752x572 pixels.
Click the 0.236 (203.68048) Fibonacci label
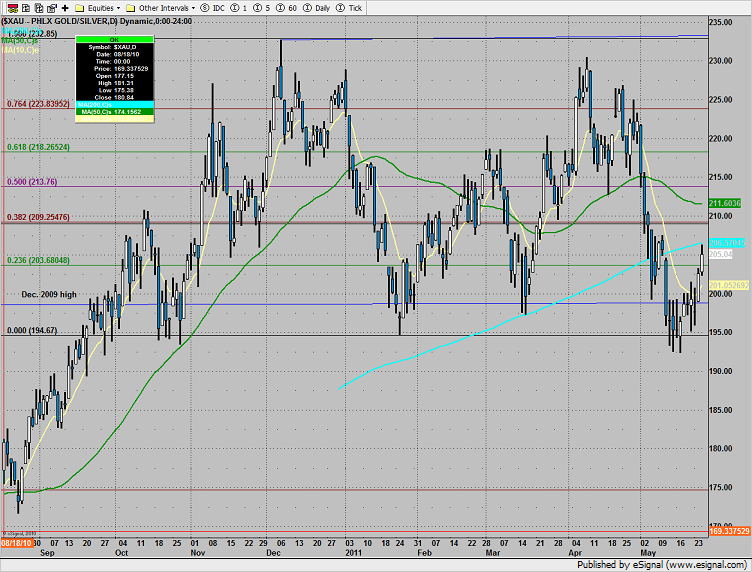(38, 260)
